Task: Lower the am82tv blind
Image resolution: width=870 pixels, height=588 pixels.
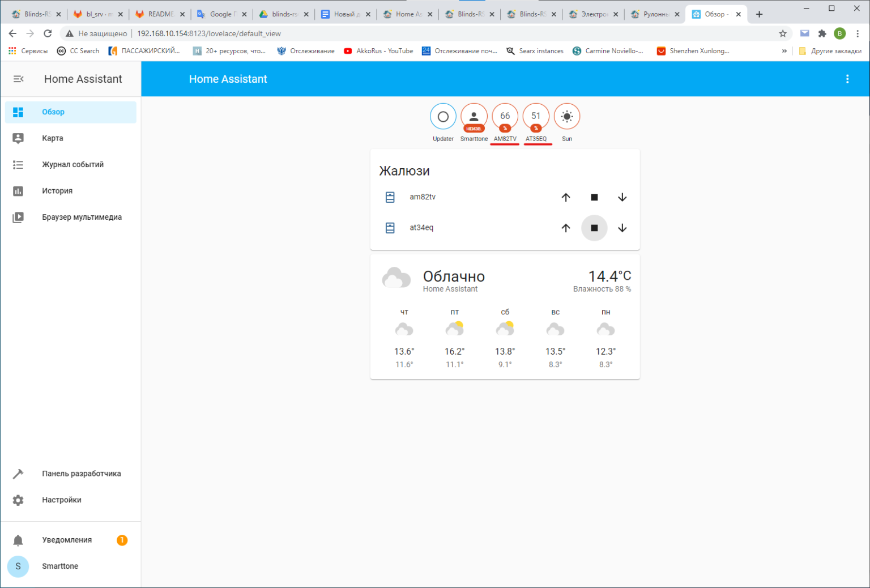Action: tap(622, 197)
